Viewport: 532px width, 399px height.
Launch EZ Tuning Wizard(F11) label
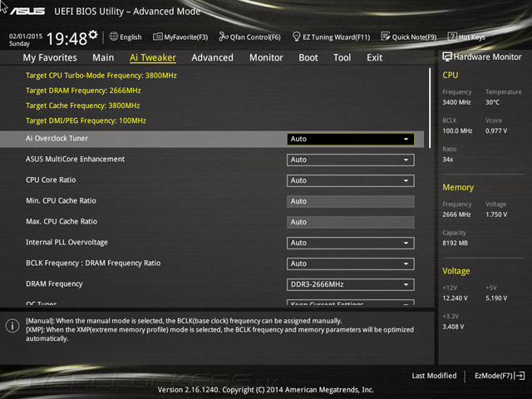(x=336, y=37)
